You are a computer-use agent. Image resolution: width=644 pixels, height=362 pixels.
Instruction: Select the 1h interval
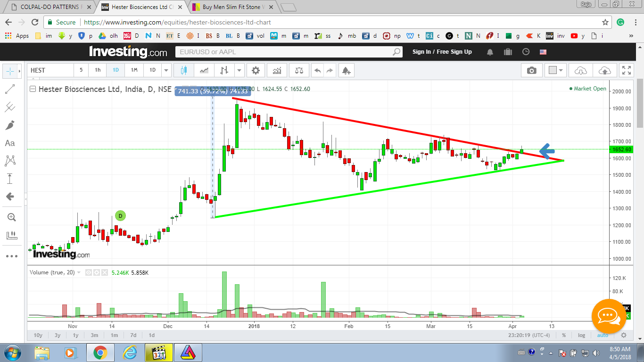tap(98, 70)
